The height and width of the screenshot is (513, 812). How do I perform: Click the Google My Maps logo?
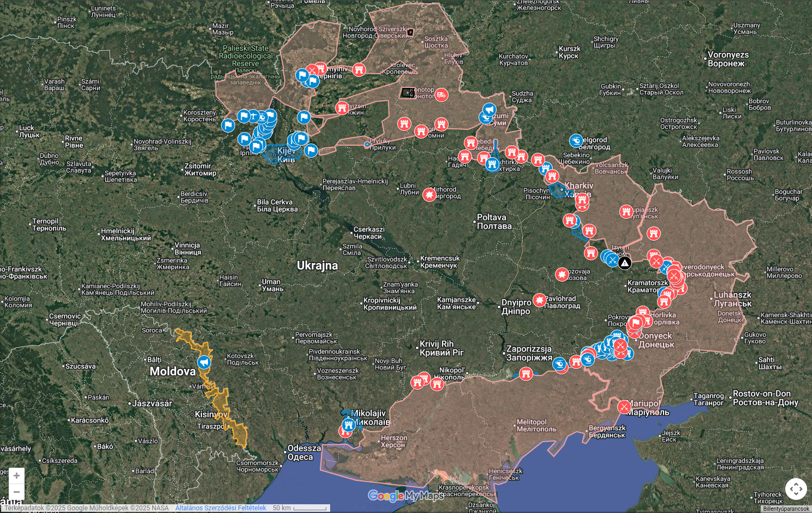click(405, 496)
